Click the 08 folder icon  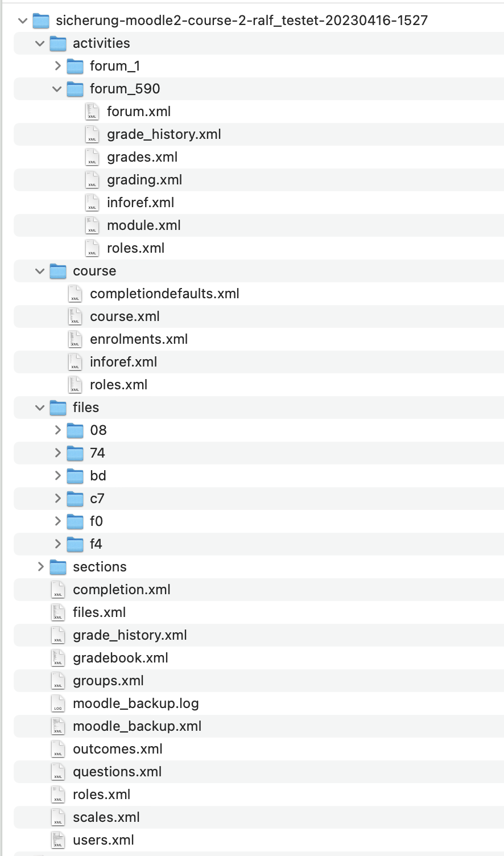[x=75, y=430]
